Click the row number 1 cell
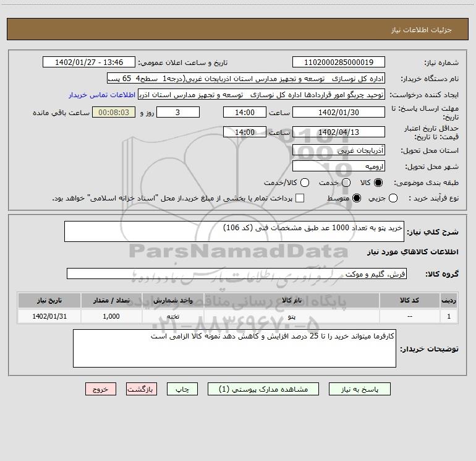Viewport: 476px width, 461px height. tap(449, 316)
